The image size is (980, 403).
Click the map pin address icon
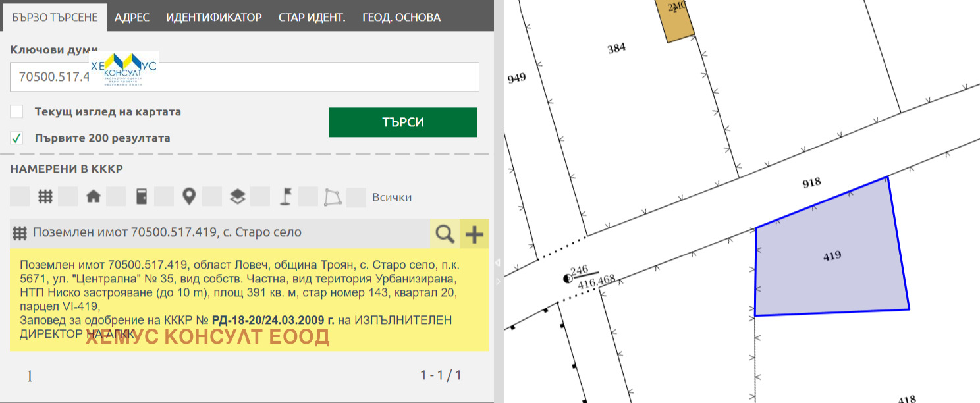coord(189,196)
